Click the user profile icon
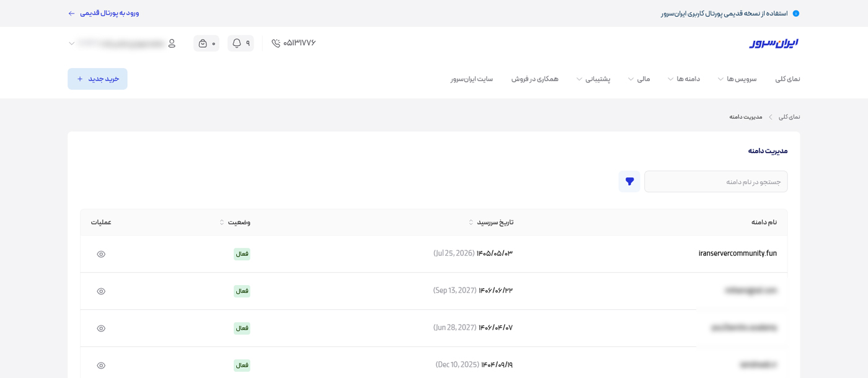 click(172, 43)
